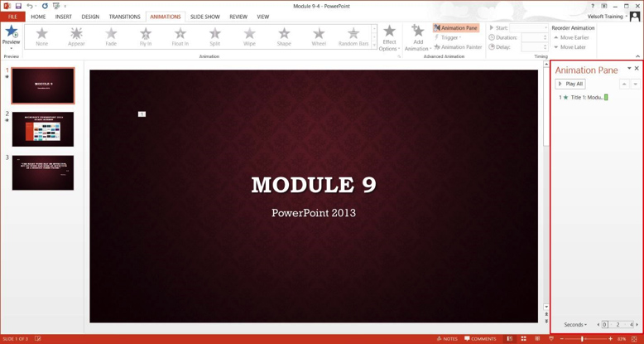
Task: Click the Save icon in Quick Access Toolbar
Action: coord(18,6)
